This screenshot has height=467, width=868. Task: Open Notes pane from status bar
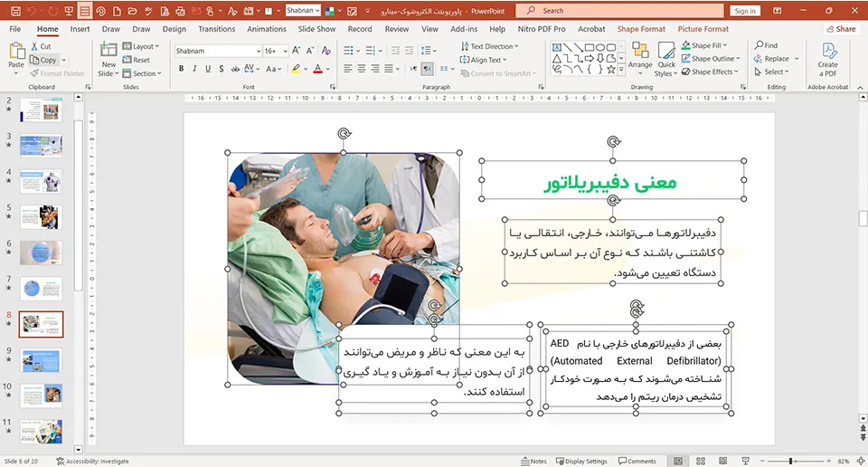click(533, 461)
